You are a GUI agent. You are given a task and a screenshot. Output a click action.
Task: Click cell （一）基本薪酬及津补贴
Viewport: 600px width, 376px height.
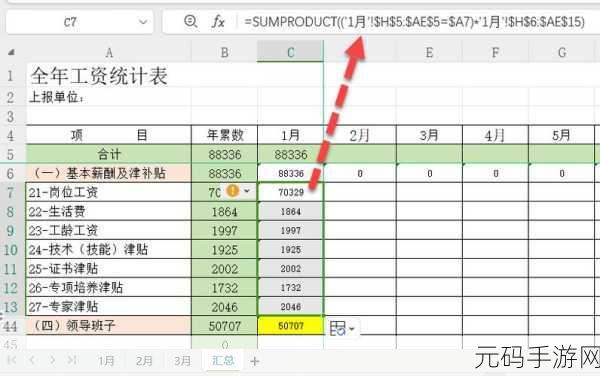(x=109, y=173)
